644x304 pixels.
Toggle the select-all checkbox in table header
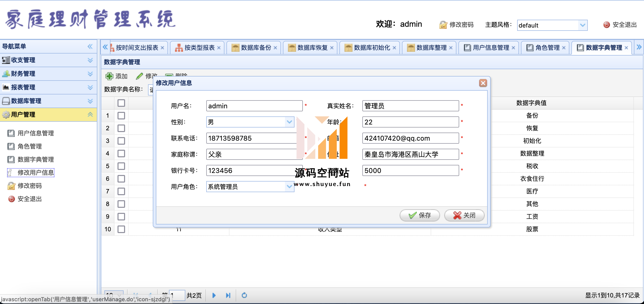tap(121, 103)
